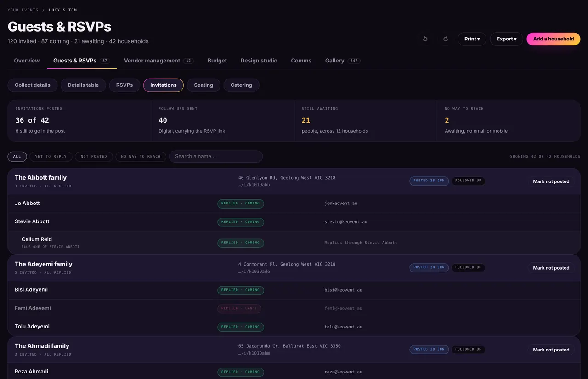Click address 65 Jacaranda Cr, Ballarat East
The width and height of the screenshot is (588, 379).
tap(289, 346)
